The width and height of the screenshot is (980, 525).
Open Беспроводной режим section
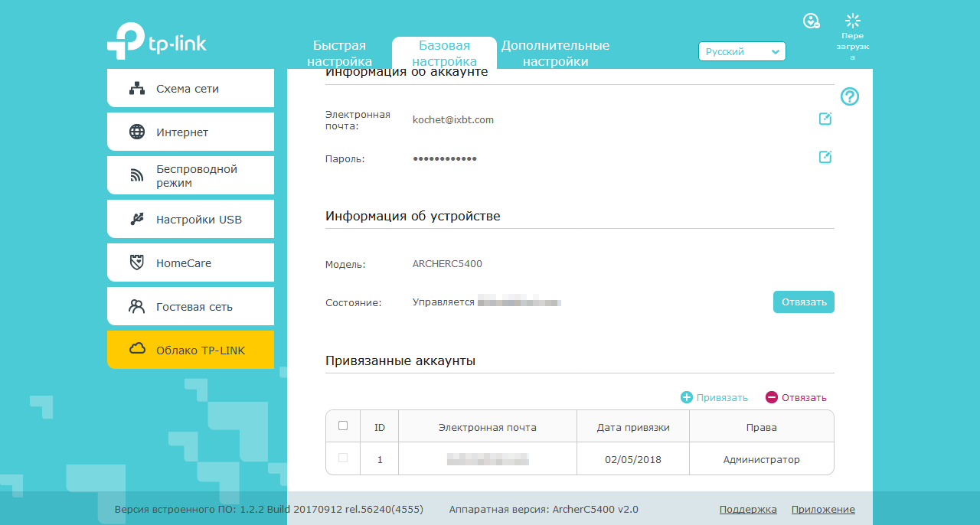click(191, 175)
